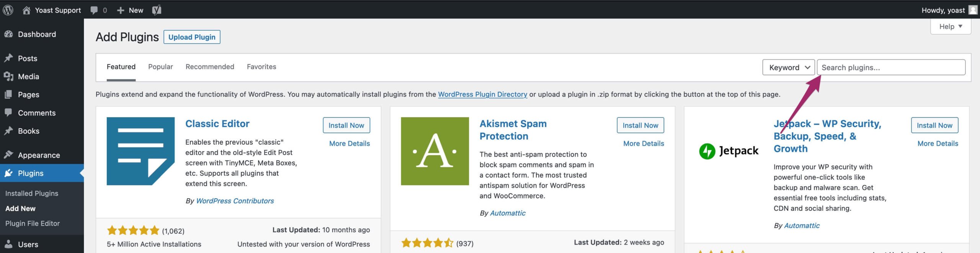Click the Search plugins input field

click(890, 67)
